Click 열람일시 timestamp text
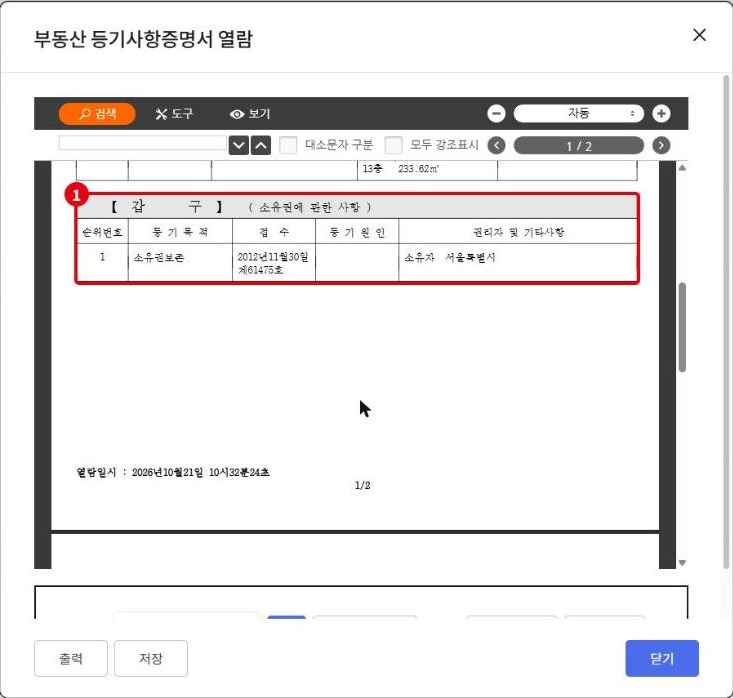Image resolution: width=733 pixels, height=698 pixels. (x=173, y=472)
